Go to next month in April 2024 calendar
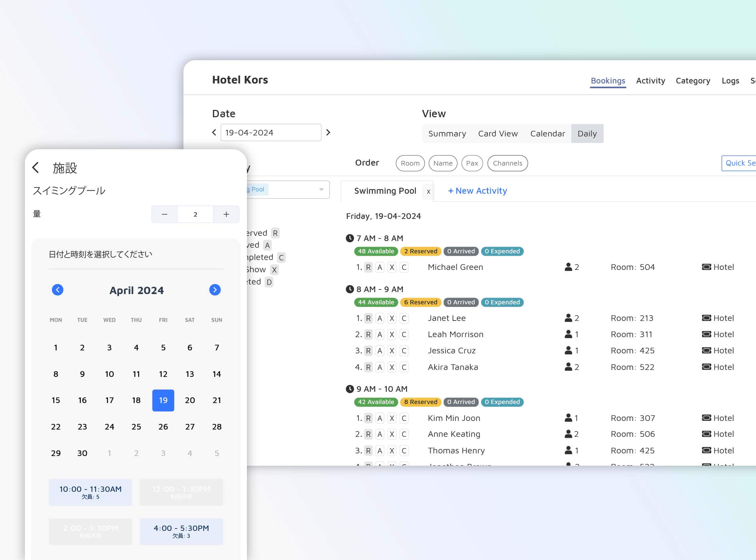Screen dimensions: 756x560 [x=215, y=290]
